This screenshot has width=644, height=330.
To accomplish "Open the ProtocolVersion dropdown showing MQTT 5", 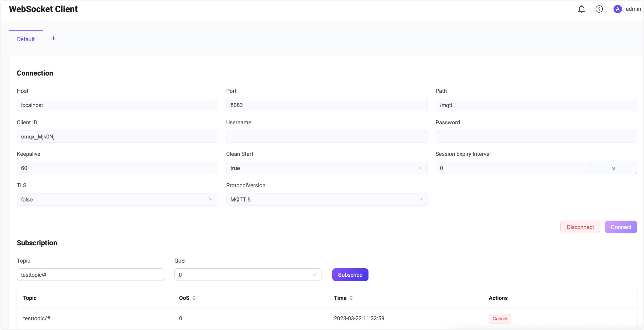I will click(326, 199).
